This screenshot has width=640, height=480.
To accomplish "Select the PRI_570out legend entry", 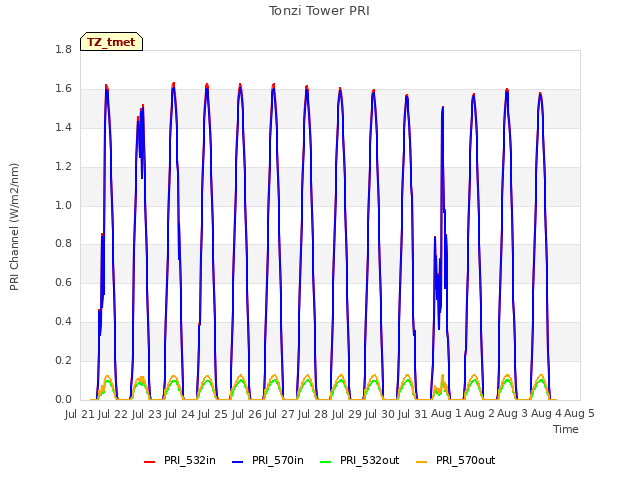I will click(456, 461).
